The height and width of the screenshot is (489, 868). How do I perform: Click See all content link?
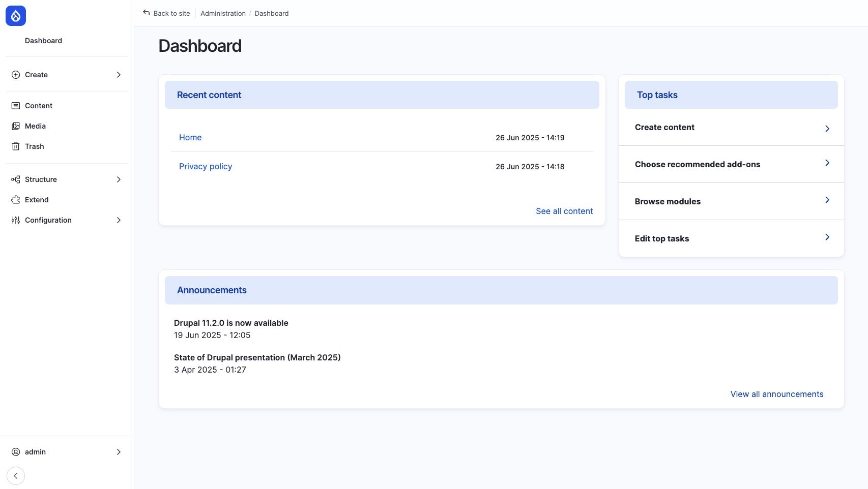pyautogui.click(x=564, y=211)
